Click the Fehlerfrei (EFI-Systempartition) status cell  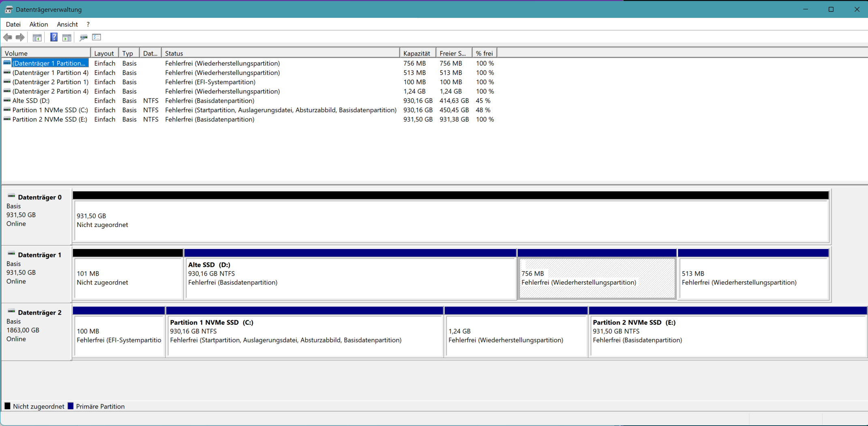210,82
